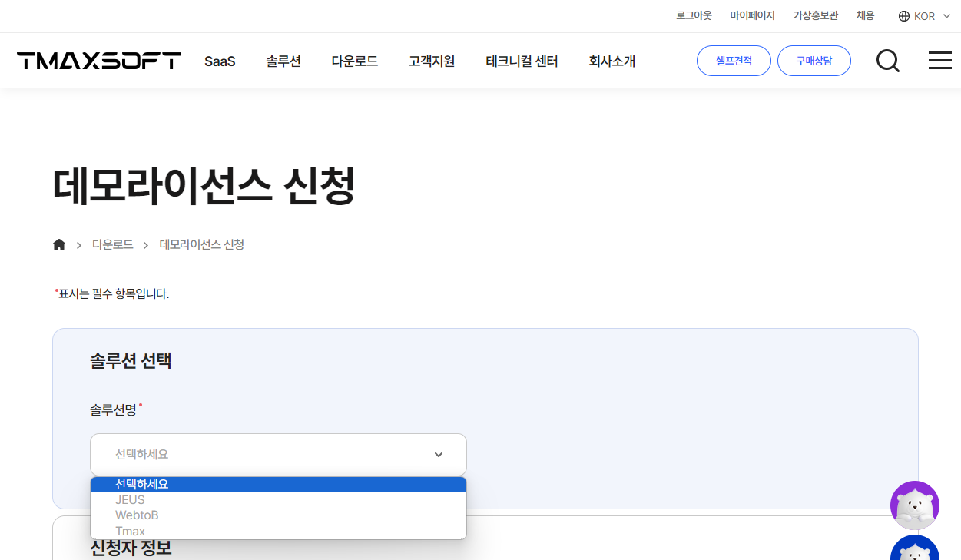Open the SaaS menu
The height and width of the screenshot is (560, 961).
pyautogui.click(x=220, y=61)
